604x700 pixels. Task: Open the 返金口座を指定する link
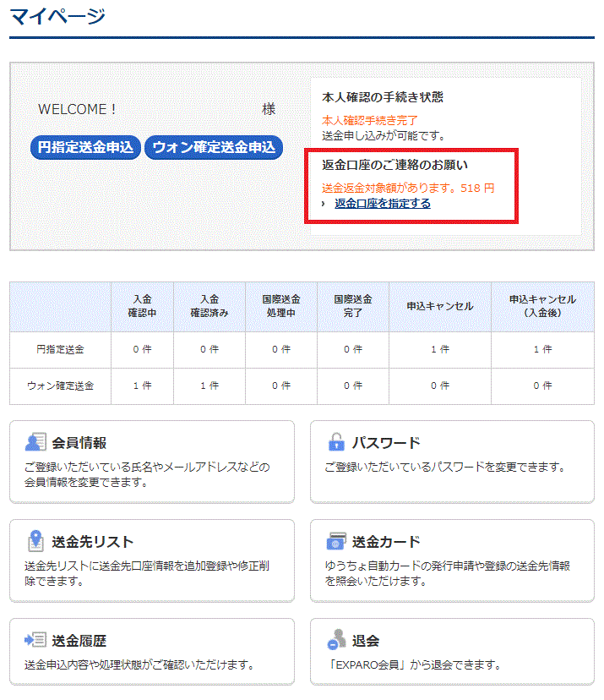(383, 204)
